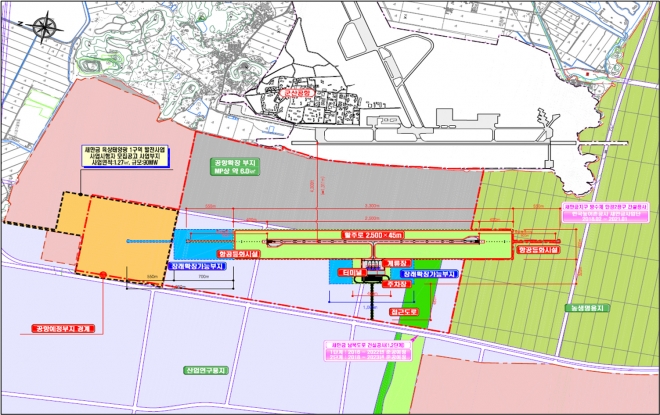Image resolution: width=660 pixels, height=415 pixels.
Task: Click the left 항공등화시설 label
Action: coord(235,254)
